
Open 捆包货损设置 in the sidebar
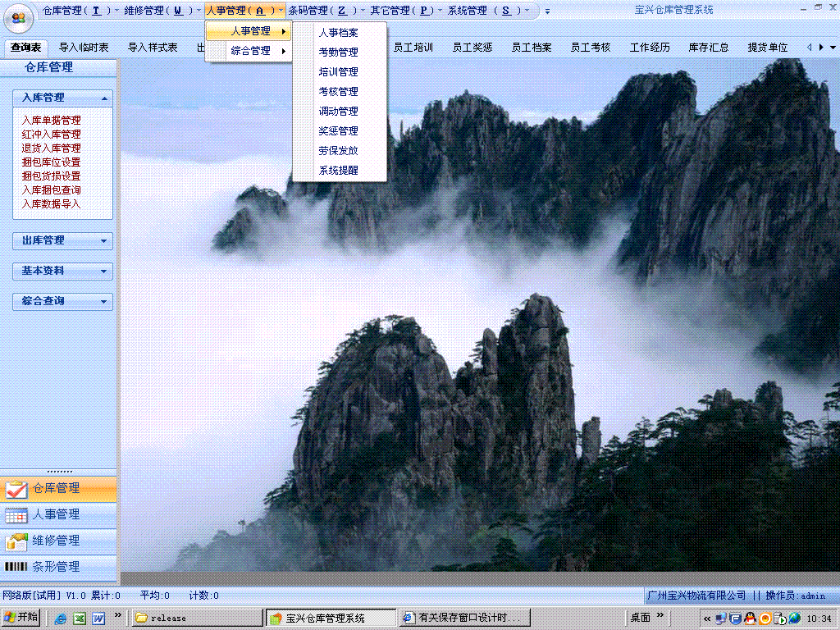52,176
